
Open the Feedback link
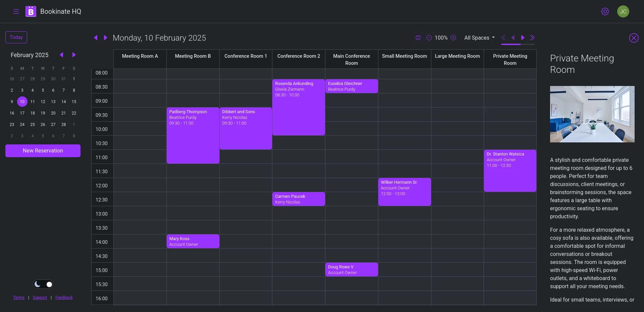click(x=64, y=298)
